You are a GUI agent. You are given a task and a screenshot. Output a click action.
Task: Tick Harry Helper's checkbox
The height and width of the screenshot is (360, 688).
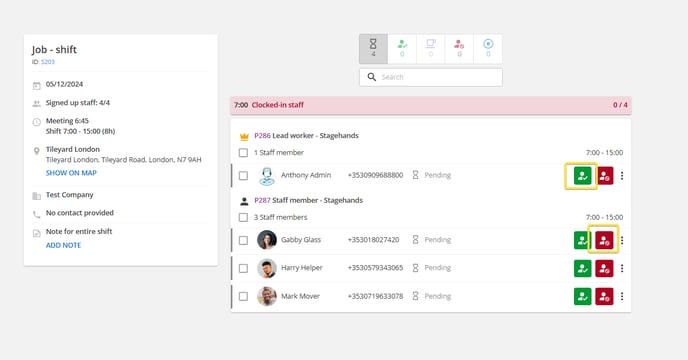243,268
